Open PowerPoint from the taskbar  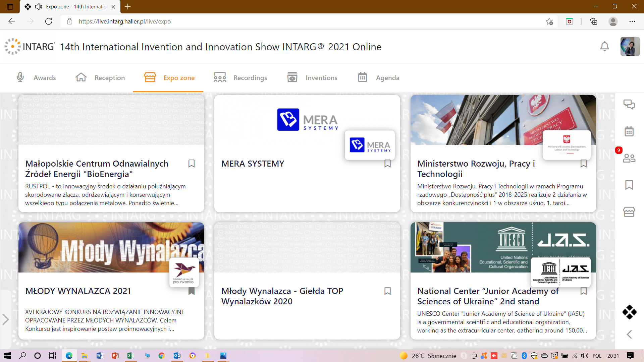115,356
